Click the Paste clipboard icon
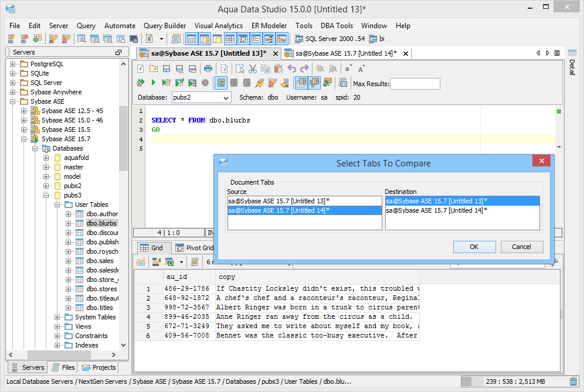Viewport: 584px width, 392px height. [279, 69]
